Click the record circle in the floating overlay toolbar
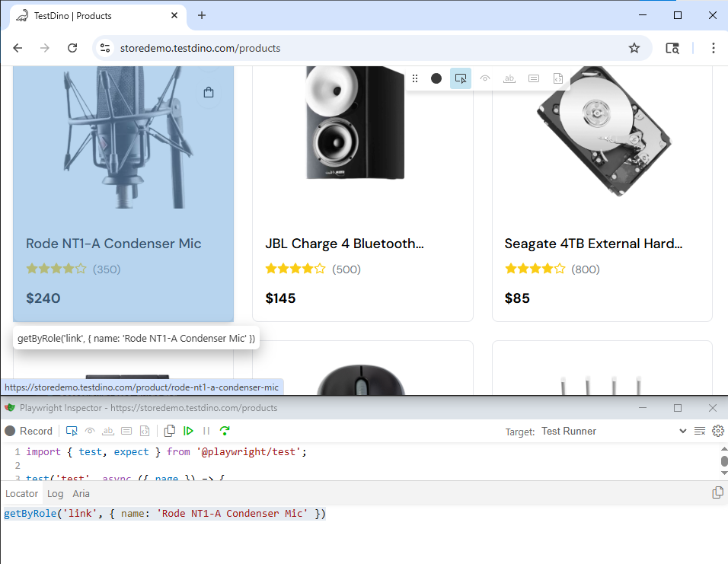Screen dimensions: 728x564 pos(436,78)
